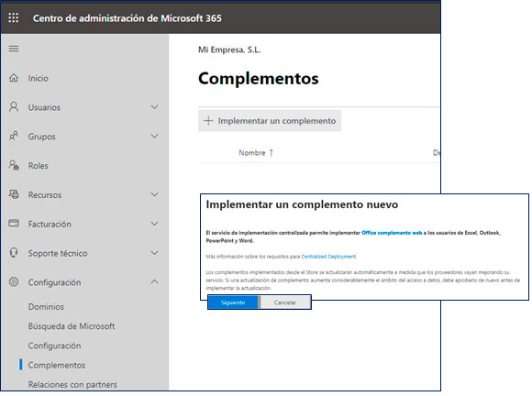Expand the Recursos menu chevron
This screenshot has height=396, width=532.
154,194
